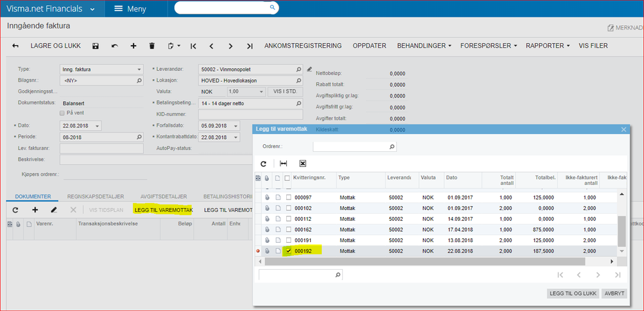Switch to the AVGIFTSDETALJER tab
Viewport: 644px width, 311px height.
point(164,196)
